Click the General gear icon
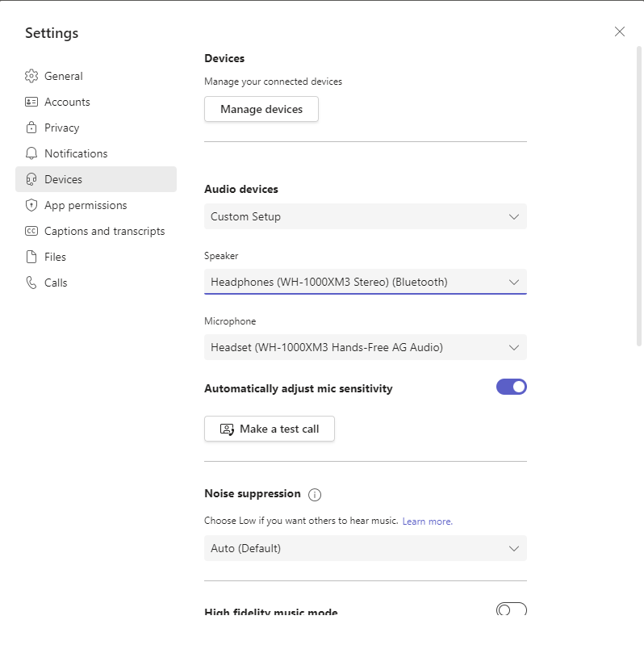This screenshot has height=645, width=644. pos(31,76)
